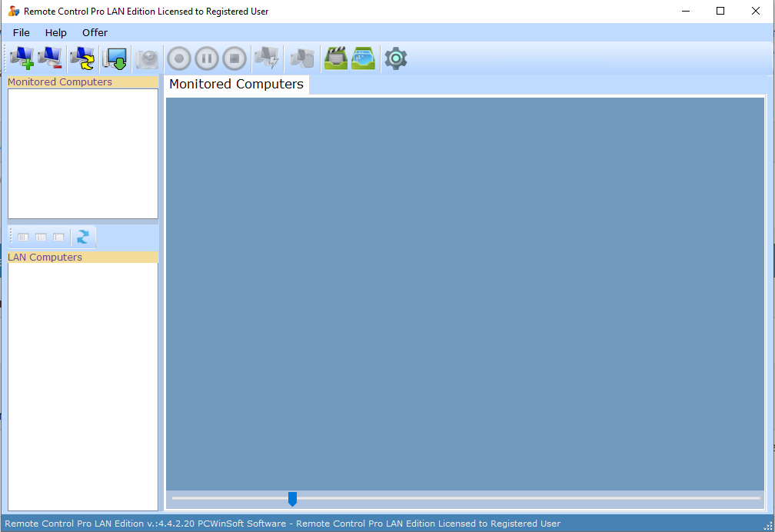Open the Offer menu

[x=95, y=32]
